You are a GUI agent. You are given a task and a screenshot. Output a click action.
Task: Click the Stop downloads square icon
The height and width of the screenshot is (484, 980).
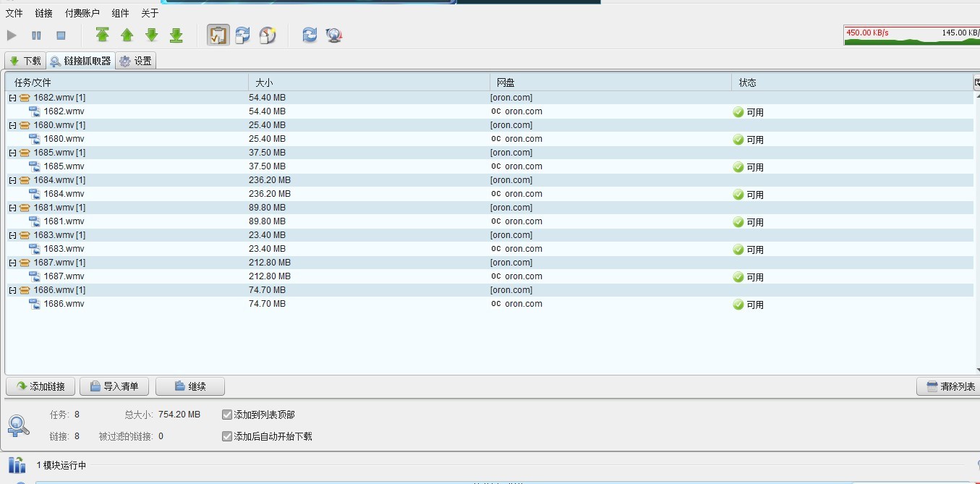61,35
